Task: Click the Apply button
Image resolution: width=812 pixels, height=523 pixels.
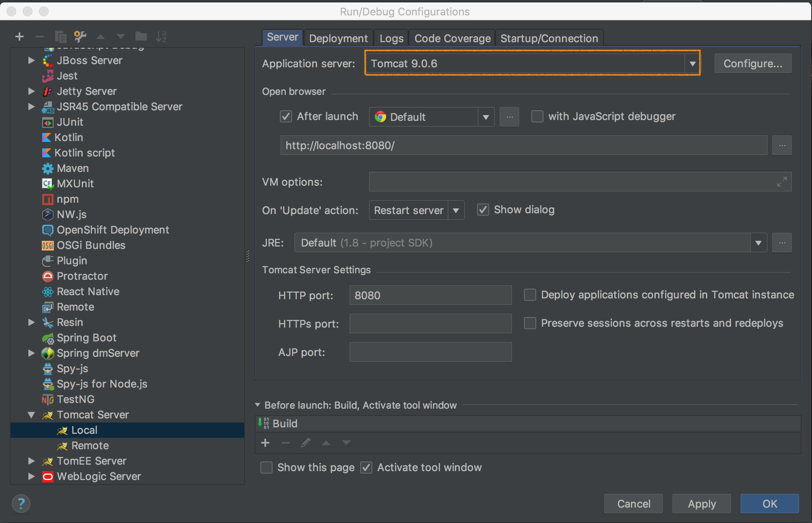Action: (x=702, y=504)
